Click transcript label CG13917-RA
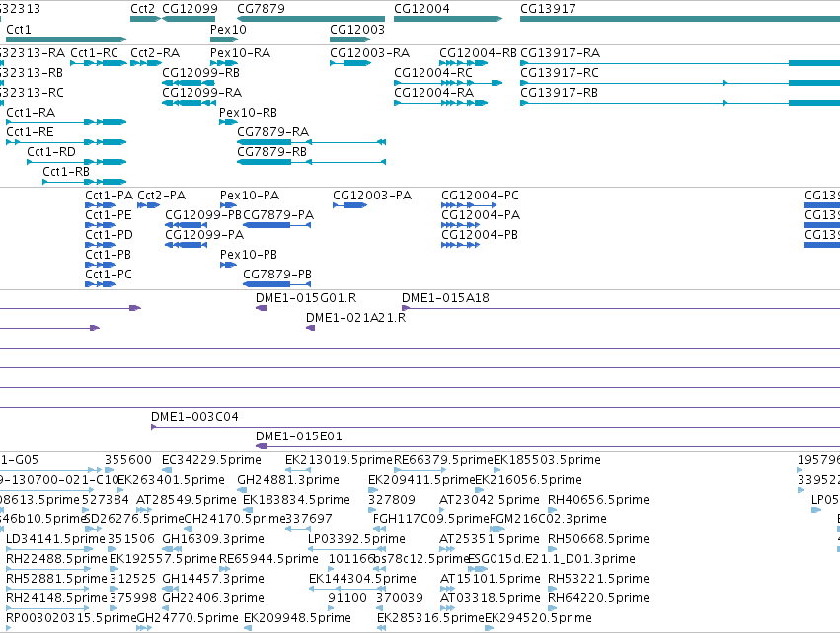 (x=561, y=53)
